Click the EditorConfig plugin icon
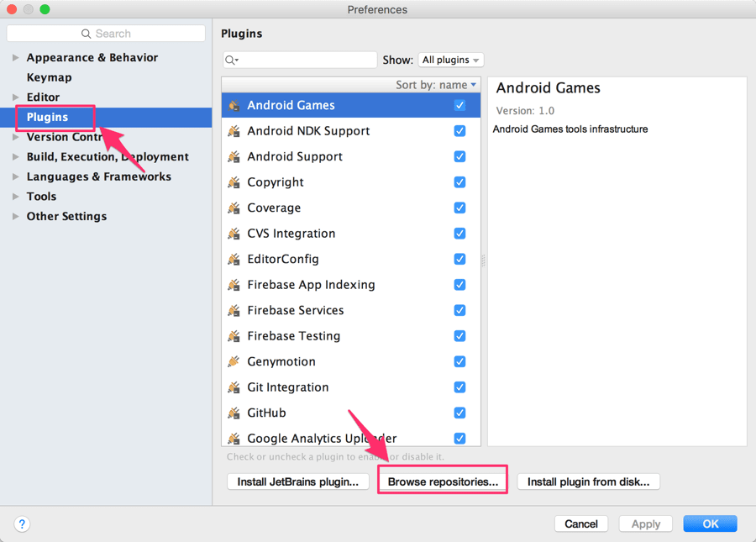This screenshot has height=542, width=756. (234, 259)
